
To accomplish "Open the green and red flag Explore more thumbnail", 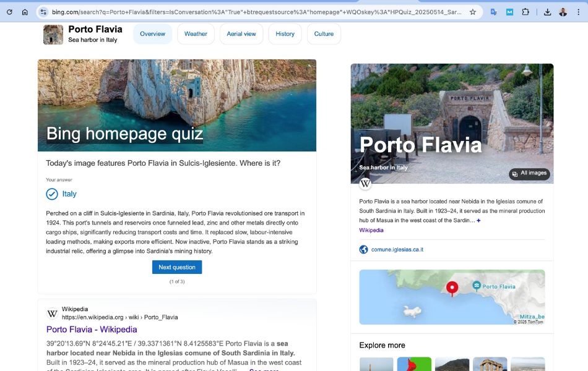I will pyautogui.click(x=414, y=364).
